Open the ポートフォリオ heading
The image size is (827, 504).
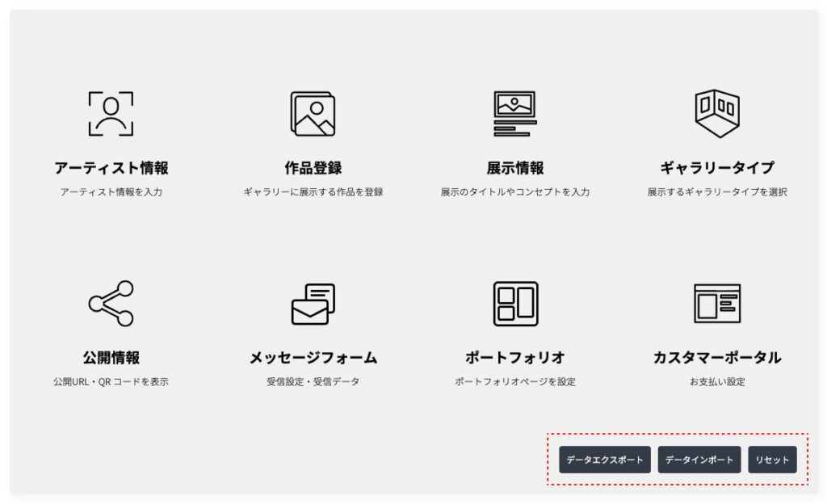[514, 358]
